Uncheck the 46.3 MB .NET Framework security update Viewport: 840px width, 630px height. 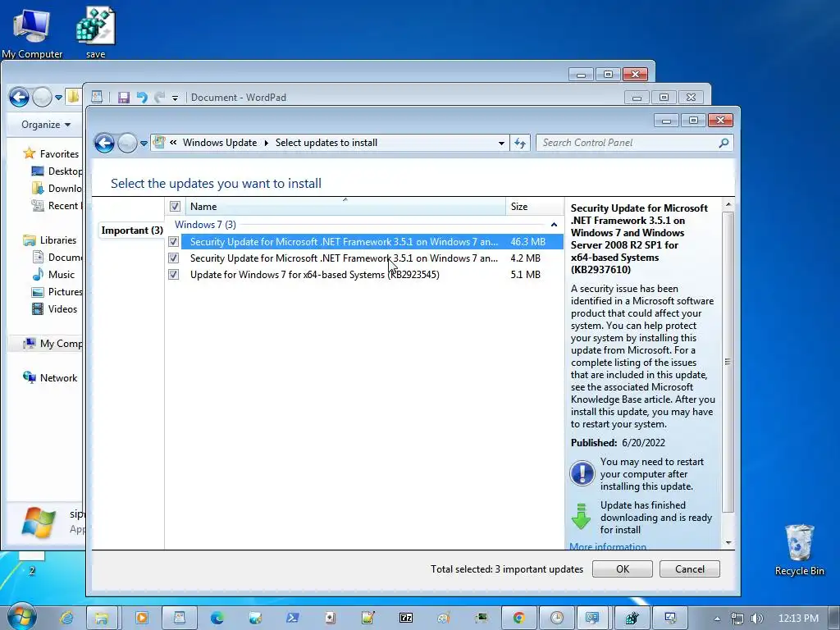coord(173,242)
